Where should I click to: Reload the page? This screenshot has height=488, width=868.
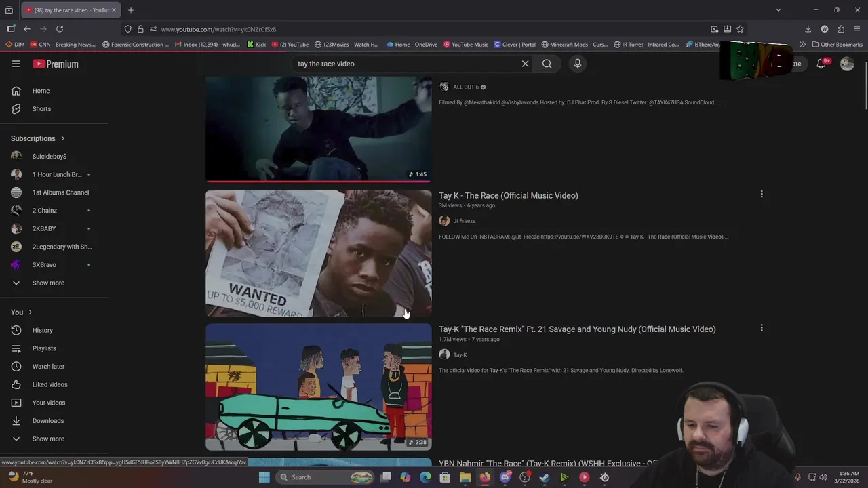(60, 29)
